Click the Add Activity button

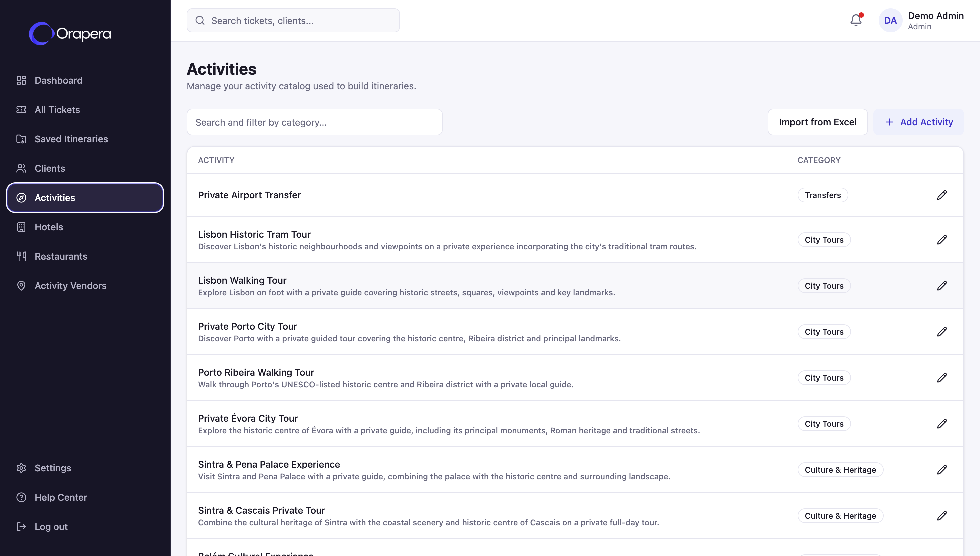click(x=919, y=122)
